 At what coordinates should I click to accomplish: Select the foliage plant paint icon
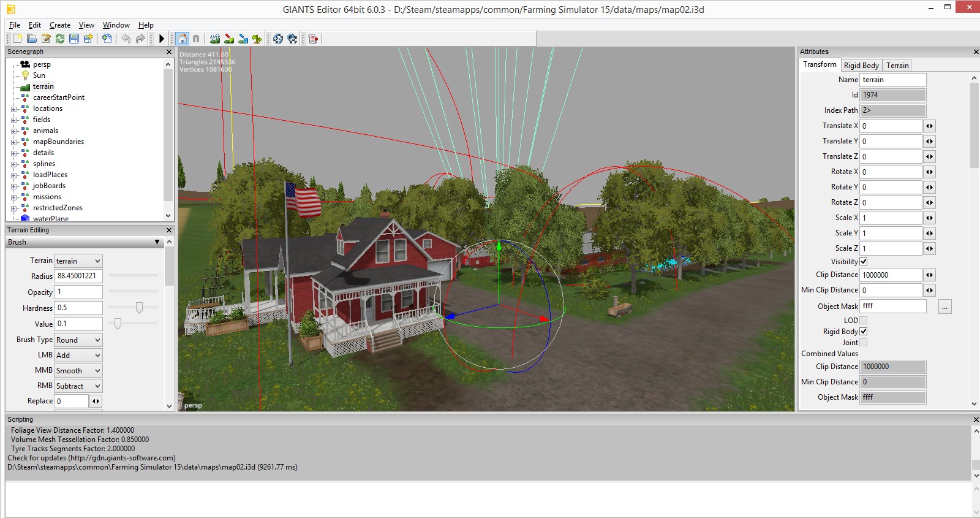pyautogui.click(x=257, y=39)
